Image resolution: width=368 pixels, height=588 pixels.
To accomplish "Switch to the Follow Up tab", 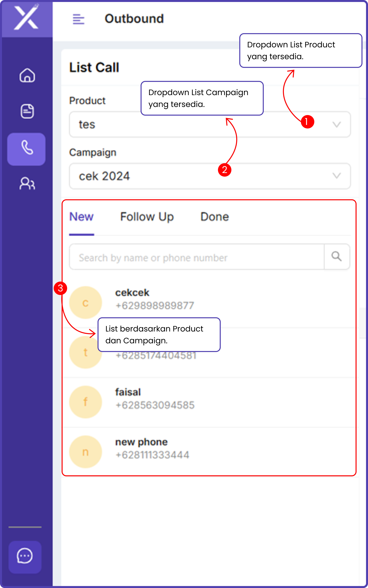I will coord(147,217).
